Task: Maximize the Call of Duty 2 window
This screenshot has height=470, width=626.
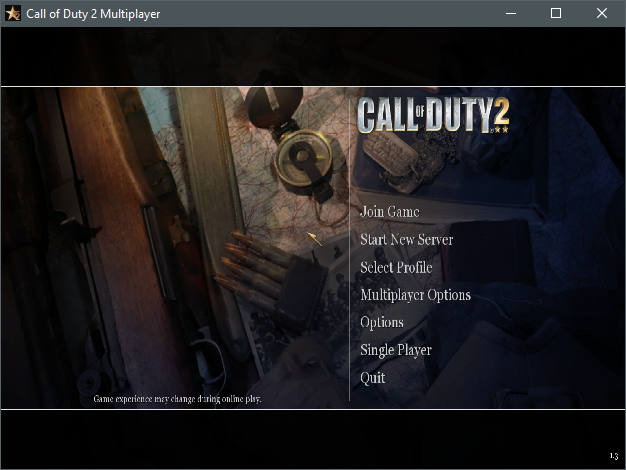Action: click(x=556, y=14)
